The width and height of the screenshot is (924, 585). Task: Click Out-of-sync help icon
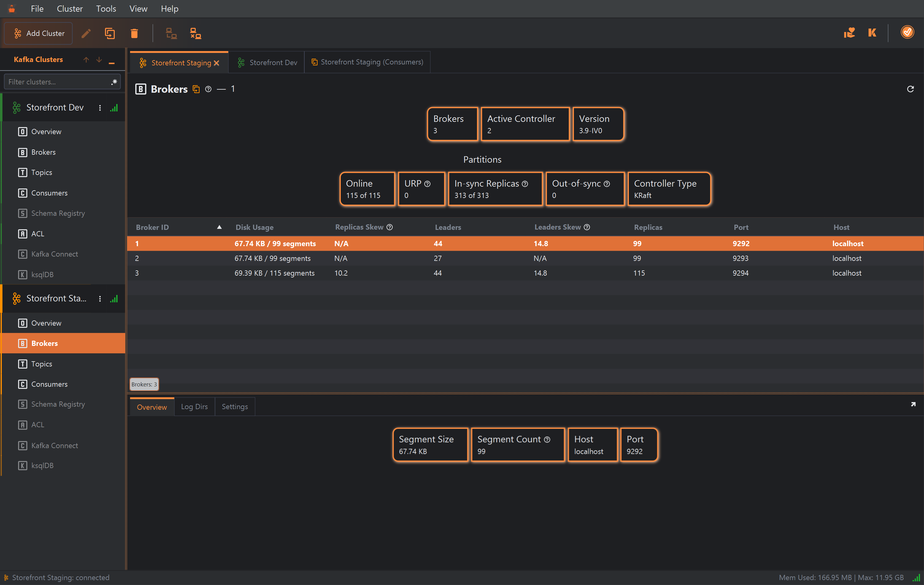tap(607, 184)
